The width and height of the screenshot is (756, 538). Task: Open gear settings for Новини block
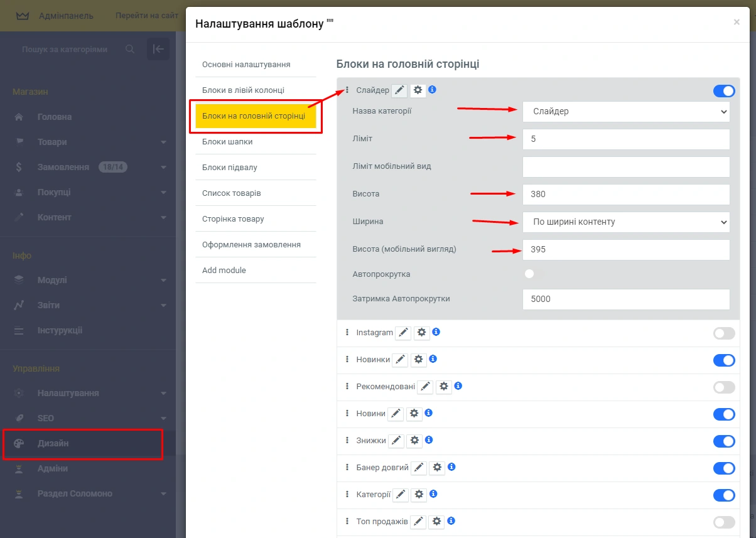(x=414, y=414)
